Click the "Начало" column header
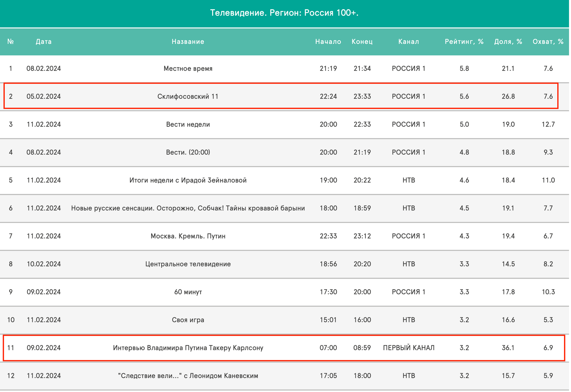This screenshot has width=571, height=392. 328,42
